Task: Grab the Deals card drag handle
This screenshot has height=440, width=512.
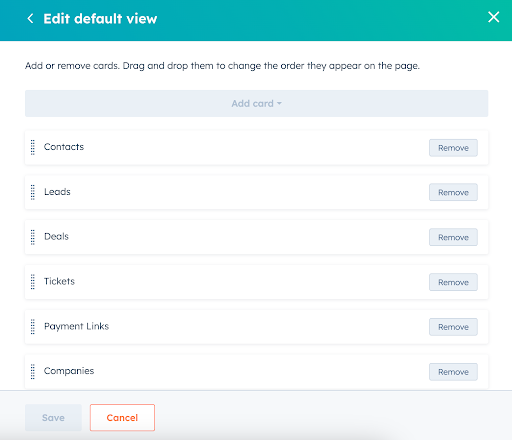Action: pyautogui.click(x=33, y=237)
